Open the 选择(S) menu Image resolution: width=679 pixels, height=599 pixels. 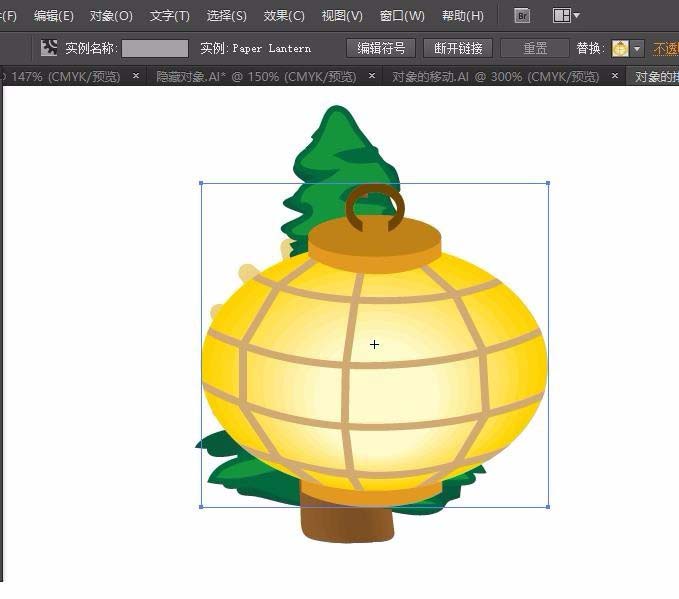click(226, 16)
